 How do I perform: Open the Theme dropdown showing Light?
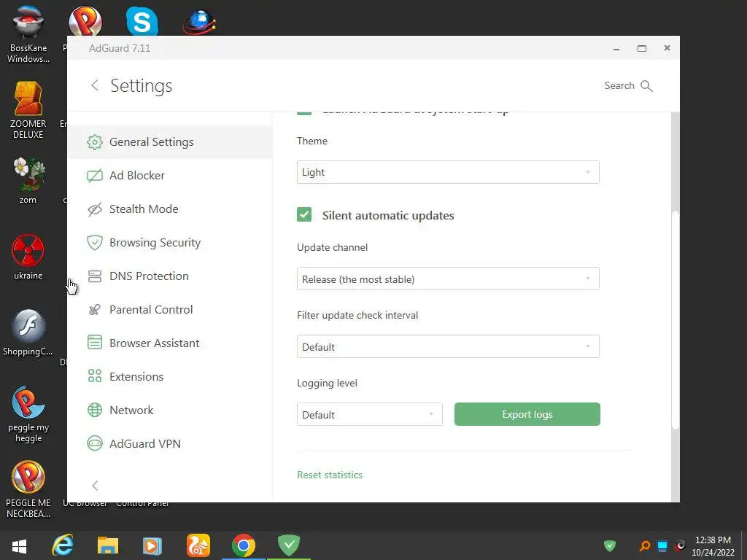coord(448,172)
